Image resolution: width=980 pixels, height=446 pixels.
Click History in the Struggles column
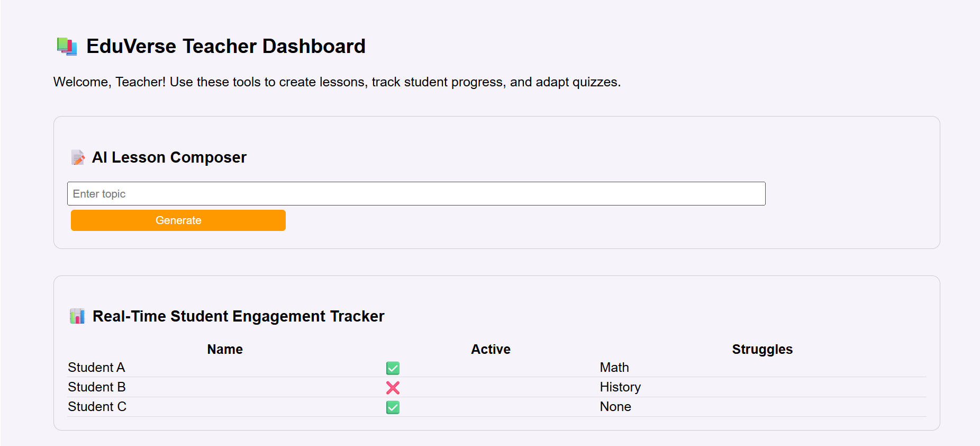[620, 387]
